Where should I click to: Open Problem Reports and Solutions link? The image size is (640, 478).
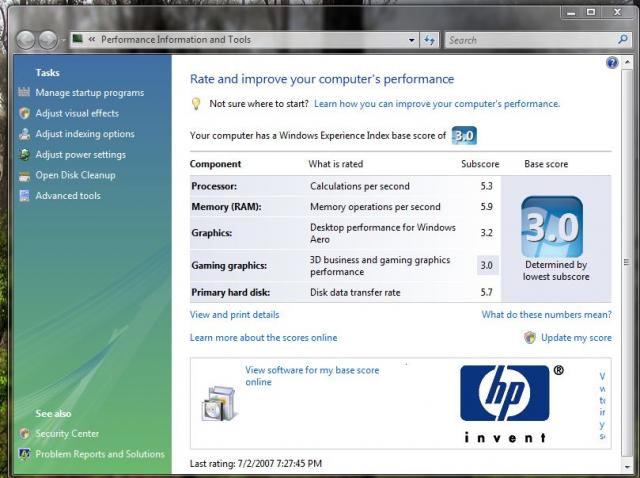[100, 454]
